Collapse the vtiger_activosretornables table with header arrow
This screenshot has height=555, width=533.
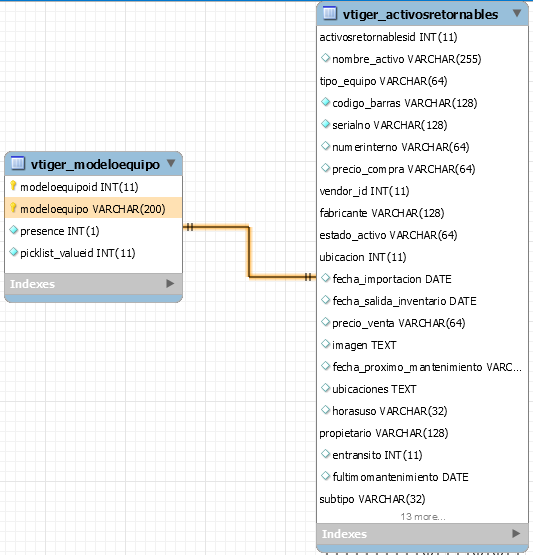[x=517, y=13]
